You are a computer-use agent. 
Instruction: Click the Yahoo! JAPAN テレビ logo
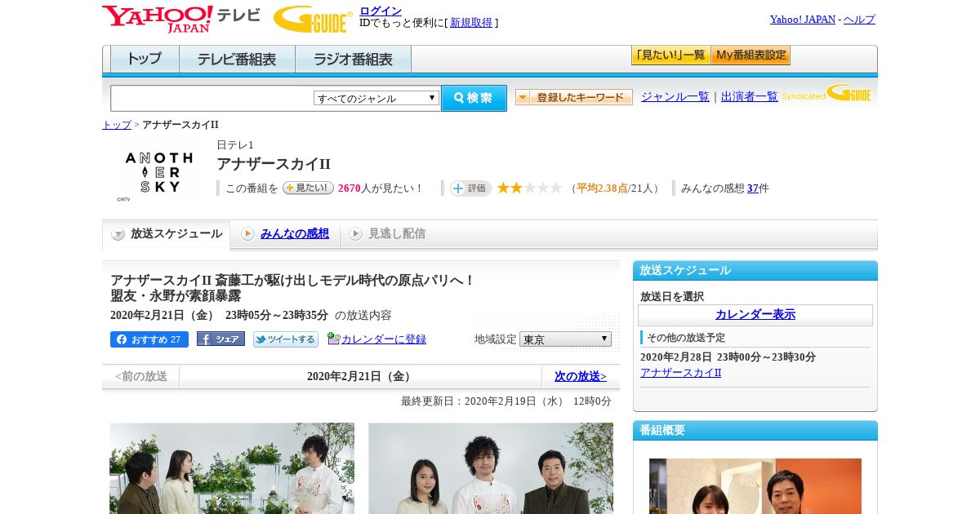181,19
